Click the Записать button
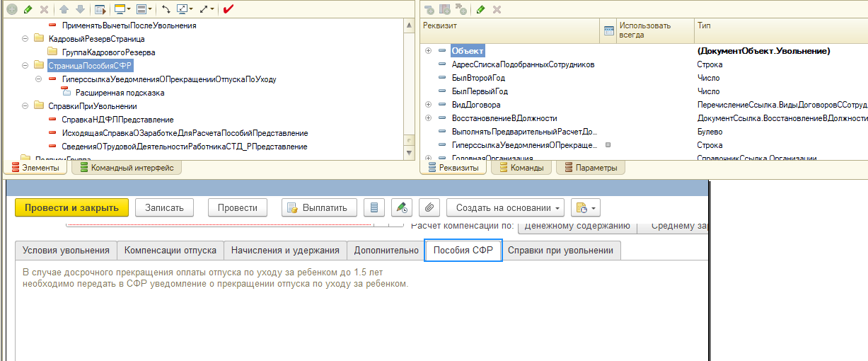 click(x=164, y=207)
